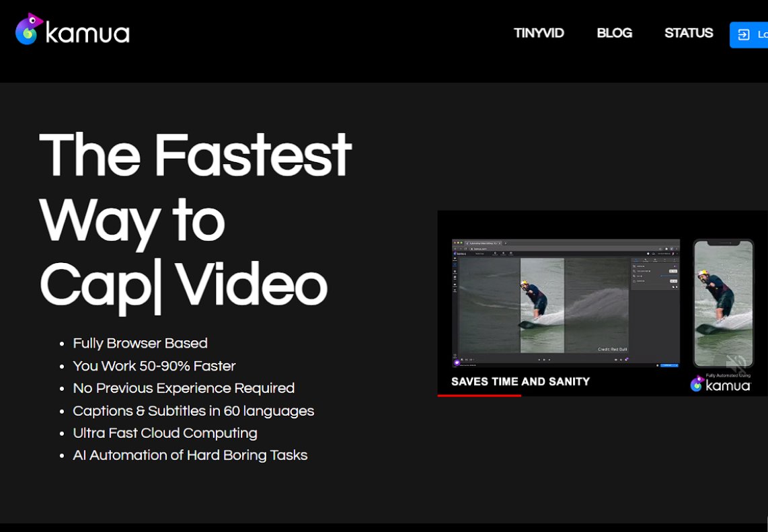Click 'No Previous Experience Required' bullet
Viewport: 768px width, 532px height.
pyautogui.click(x=184, y=388)
